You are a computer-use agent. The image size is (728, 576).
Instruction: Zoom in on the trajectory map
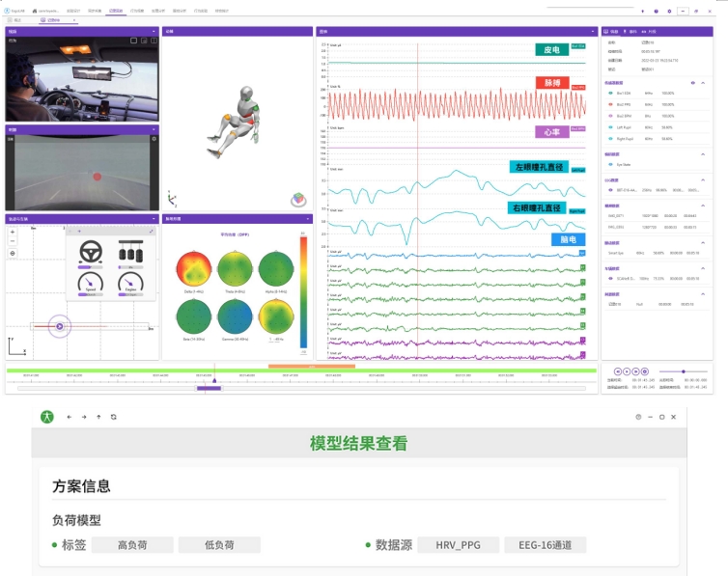(13, 232)
